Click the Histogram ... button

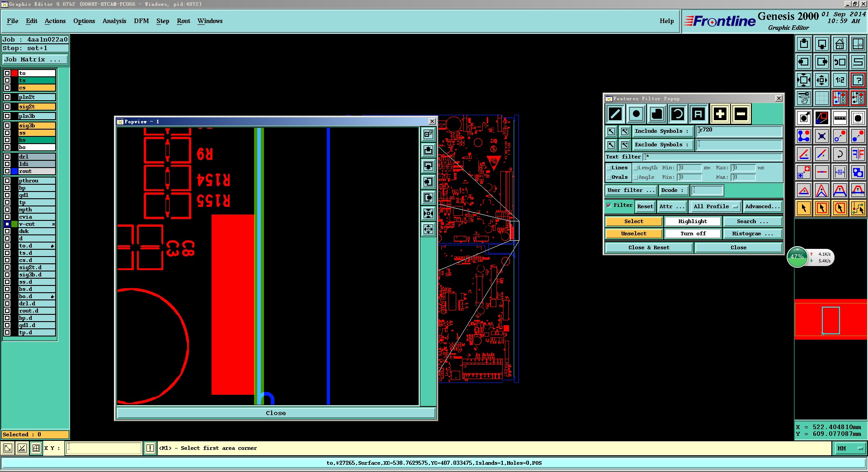[x=753, y=234]
